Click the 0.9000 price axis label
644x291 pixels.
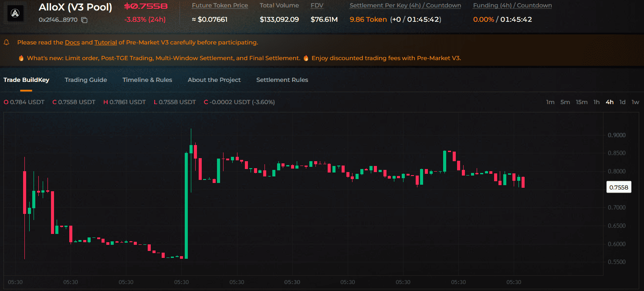[x=617, y=135]
